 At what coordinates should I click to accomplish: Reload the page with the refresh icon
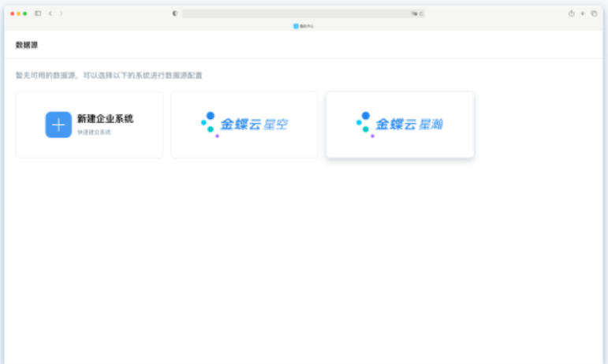pyautogui.click(x=421, y=13)
